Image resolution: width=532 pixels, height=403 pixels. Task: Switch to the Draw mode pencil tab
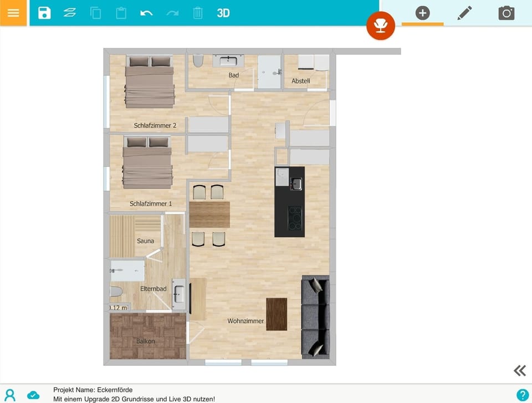click(464, 13)
